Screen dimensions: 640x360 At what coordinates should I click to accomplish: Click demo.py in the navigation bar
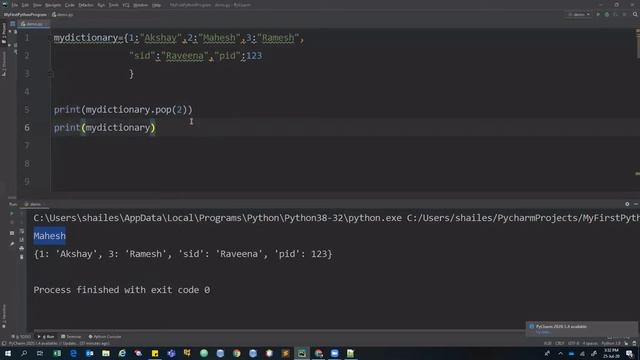(x=62, y=14)
